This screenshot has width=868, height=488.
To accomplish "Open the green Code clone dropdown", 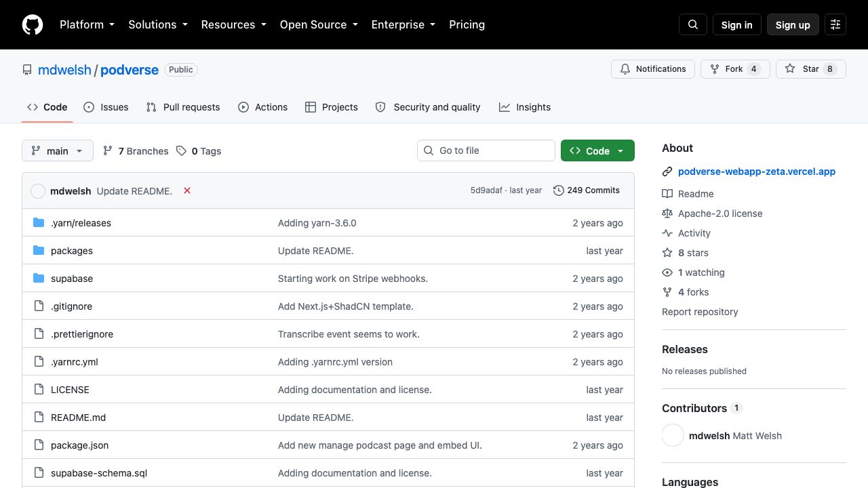I will 597,150.
